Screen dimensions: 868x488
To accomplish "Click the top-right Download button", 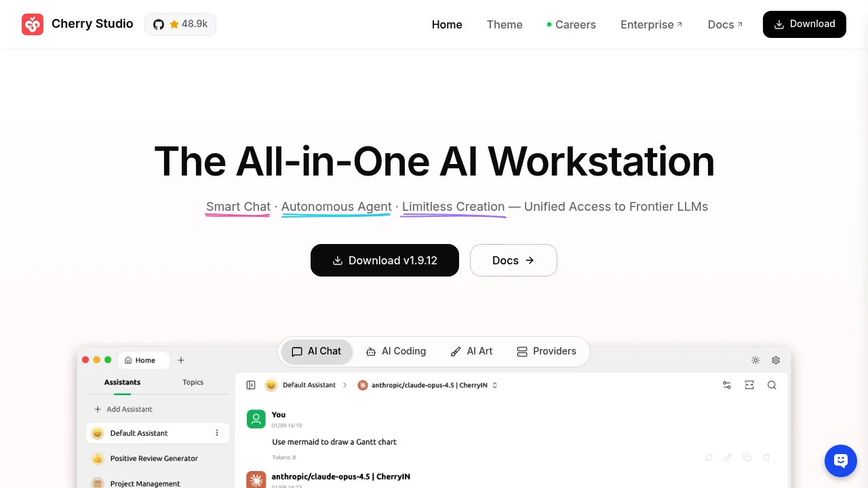I will [x=804, y=24].
